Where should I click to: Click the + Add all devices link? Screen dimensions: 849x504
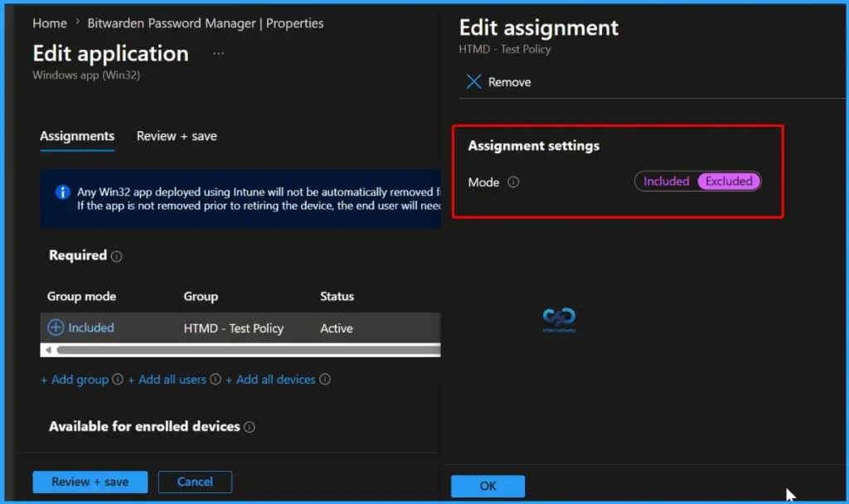click(x=270, y=380)
